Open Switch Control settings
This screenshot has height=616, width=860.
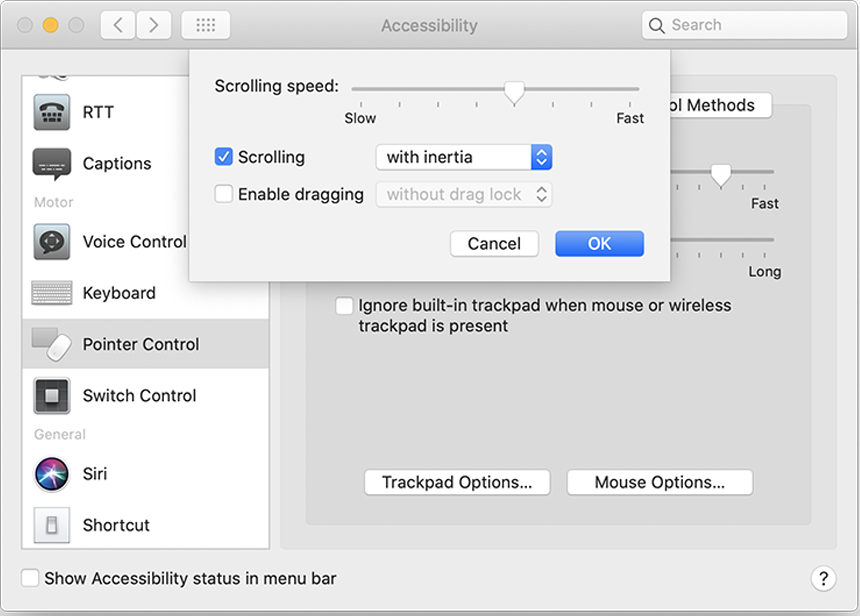click(x=139, y=395)
